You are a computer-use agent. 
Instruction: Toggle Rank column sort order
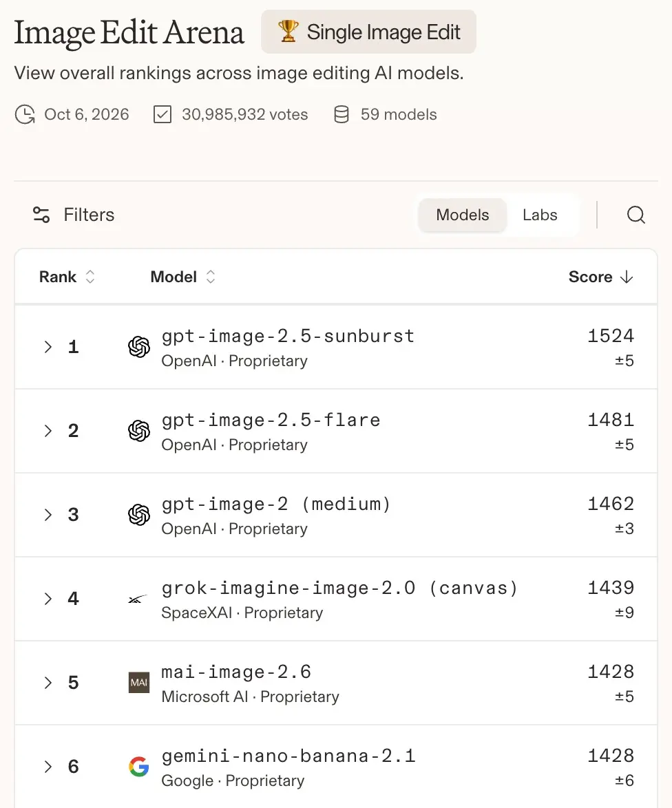point(90,277)
